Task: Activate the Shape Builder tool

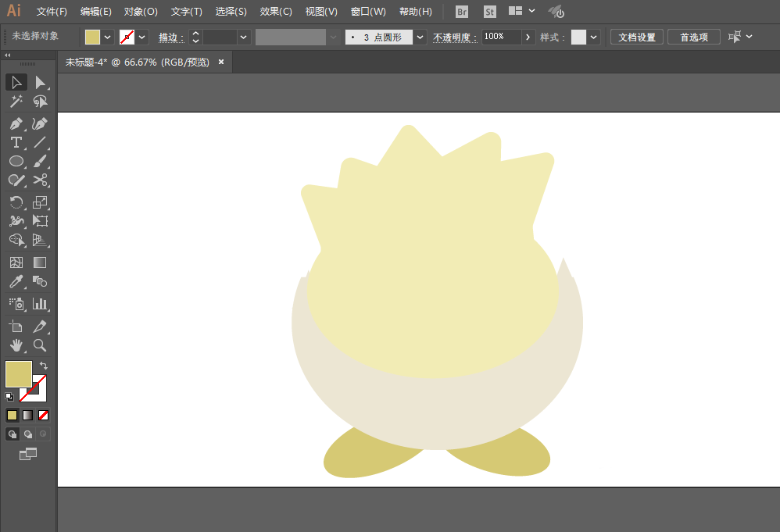Action: point(16,240)
